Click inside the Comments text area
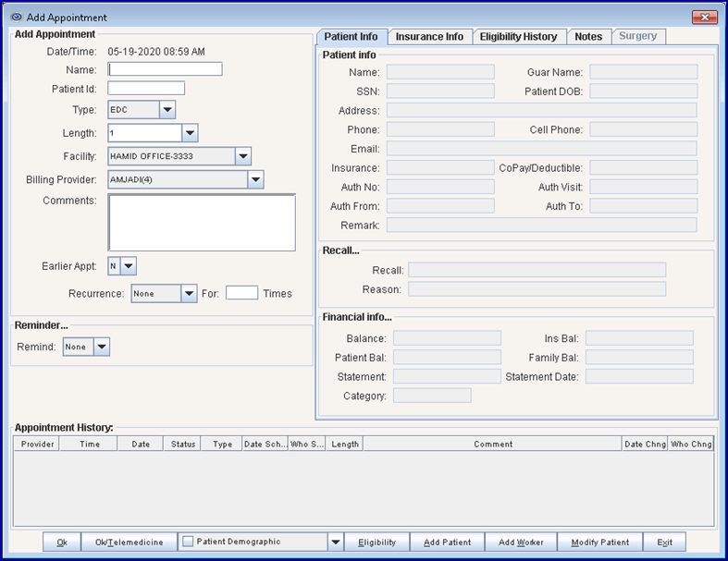The image size is (728, 561). click(202, 223)
